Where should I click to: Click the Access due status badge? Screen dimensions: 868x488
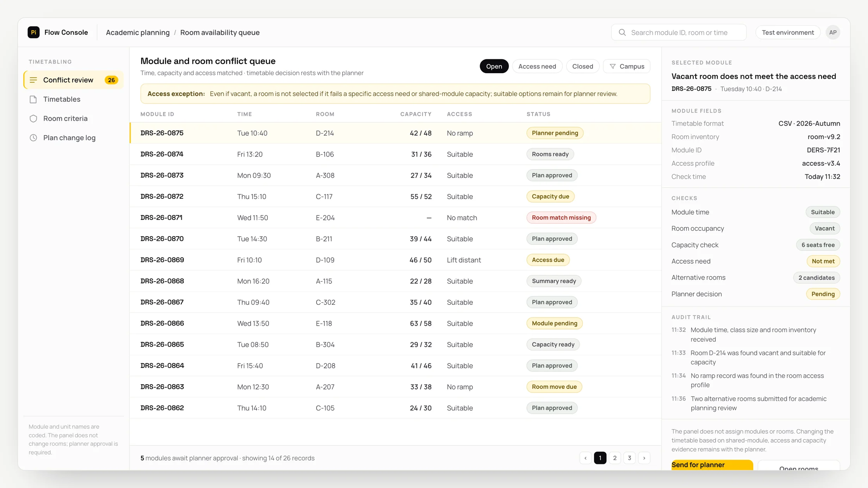548,260
